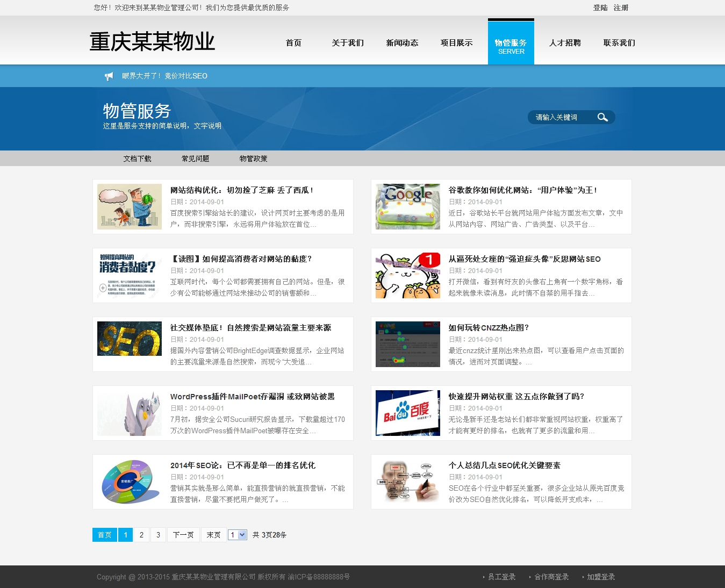This screenshot has width=725, height=588.
Task: Open the 员工登录 footer link
Action: 501,577
